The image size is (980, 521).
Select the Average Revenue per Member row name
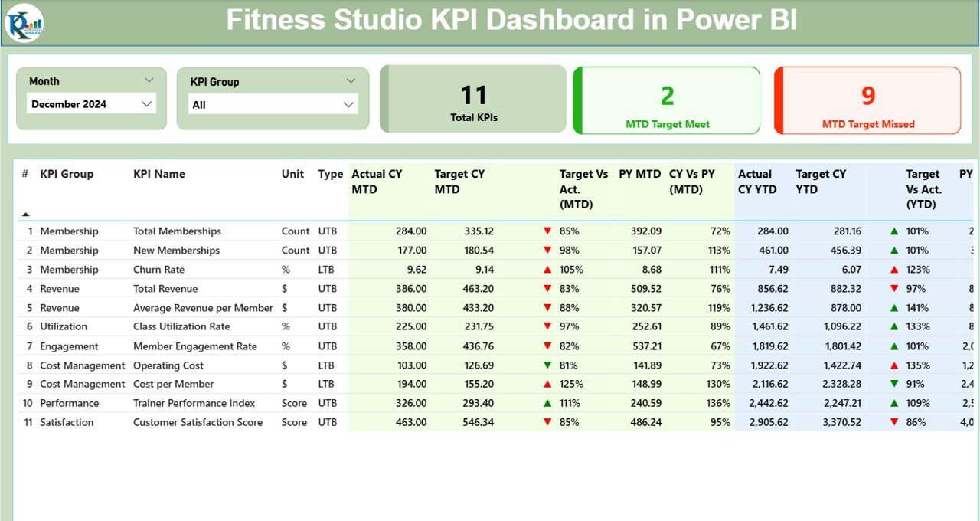pyautogui.click(x=203, y=307)
